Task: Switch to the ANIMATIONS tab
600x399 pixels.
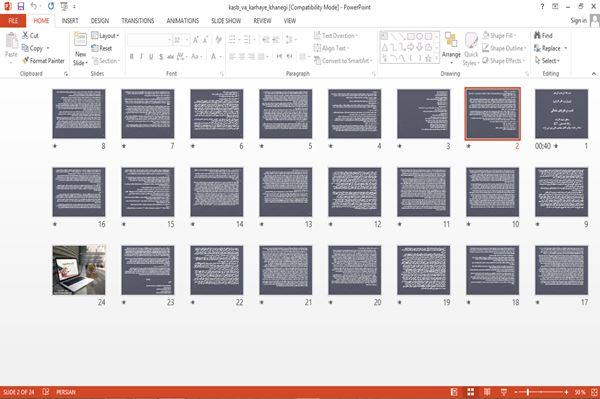Action: [x=183, y=21]
